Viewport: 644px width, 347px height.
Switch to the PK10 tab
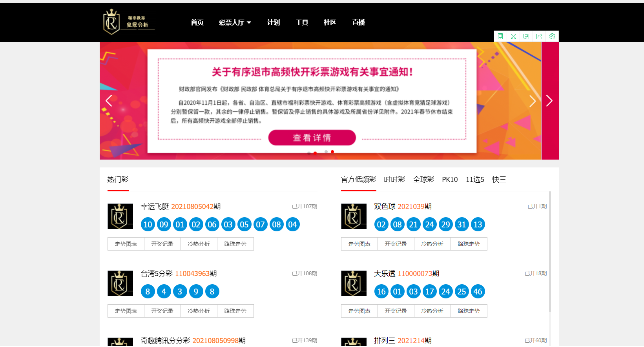pos(450,180)
